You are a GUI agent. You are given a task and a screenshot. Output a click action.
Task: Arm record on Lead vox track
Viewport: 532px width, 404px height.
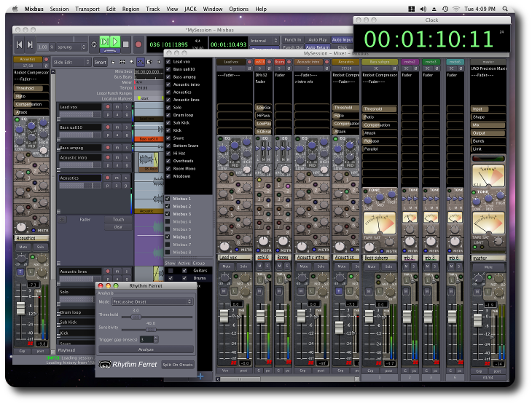108,107
